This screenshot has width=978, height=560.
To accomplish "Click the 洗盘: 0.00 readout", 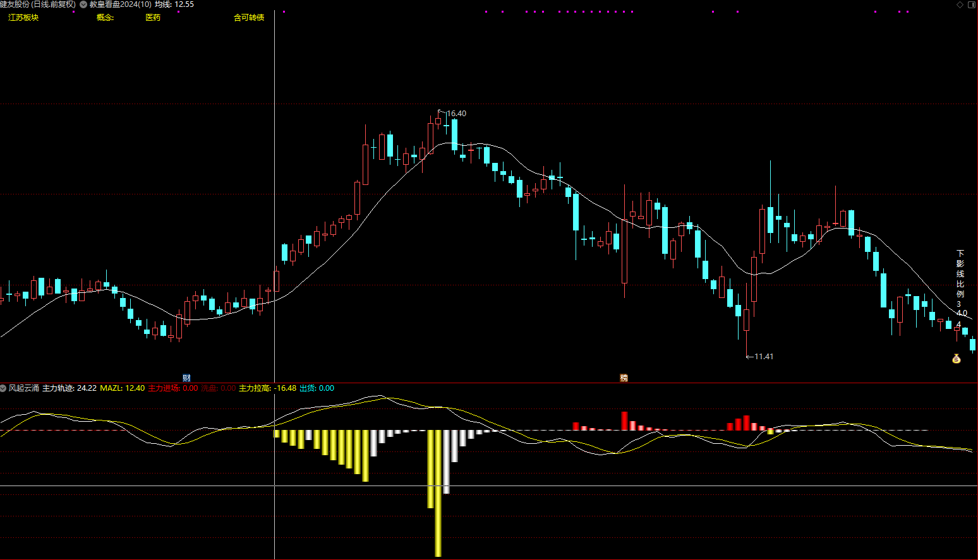I will [219, 388].
